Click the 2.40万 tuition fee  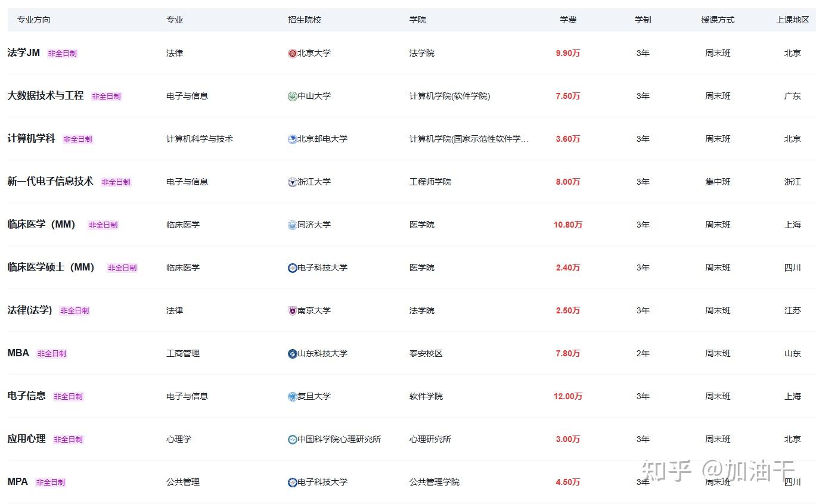568,267
